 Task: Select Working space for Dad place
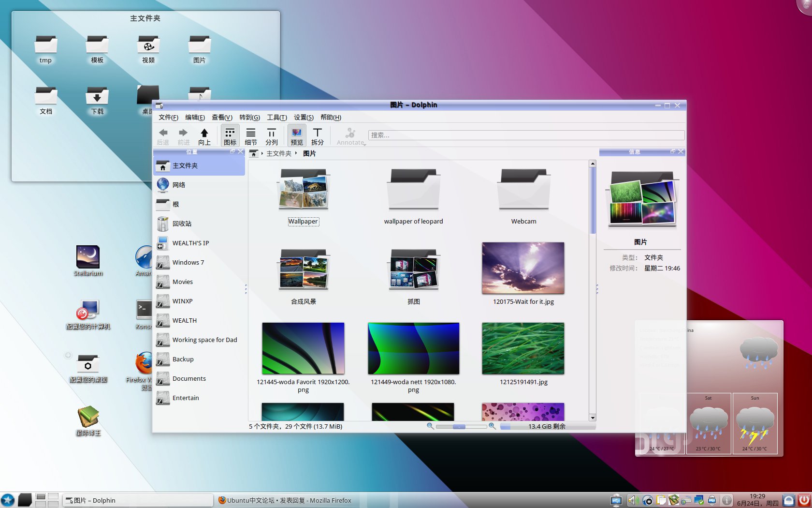click(199, 340)
